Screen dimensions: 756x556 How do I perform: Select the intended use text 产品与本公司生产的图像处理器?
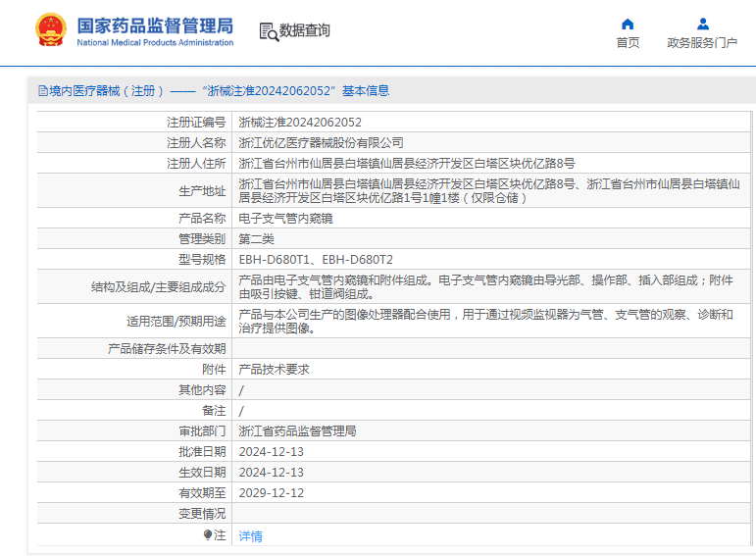point(486,322)
